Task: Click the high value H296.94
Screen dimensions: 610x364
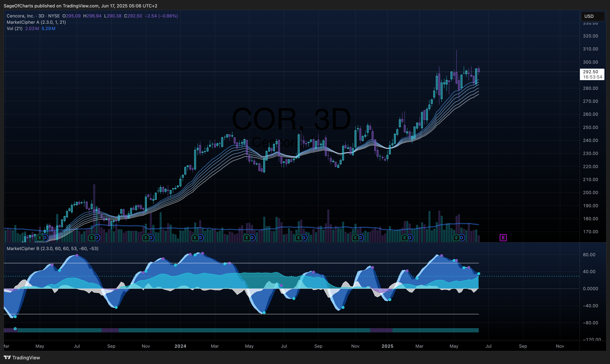Action: click(x=92, y=16)
